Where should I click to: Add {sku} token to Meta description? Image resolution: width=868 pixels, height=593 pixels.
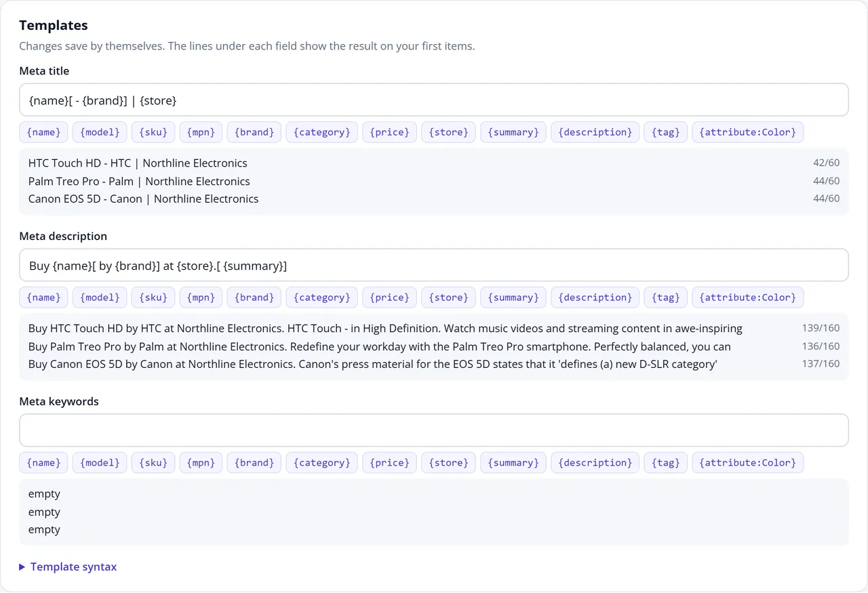pos(153,298)
